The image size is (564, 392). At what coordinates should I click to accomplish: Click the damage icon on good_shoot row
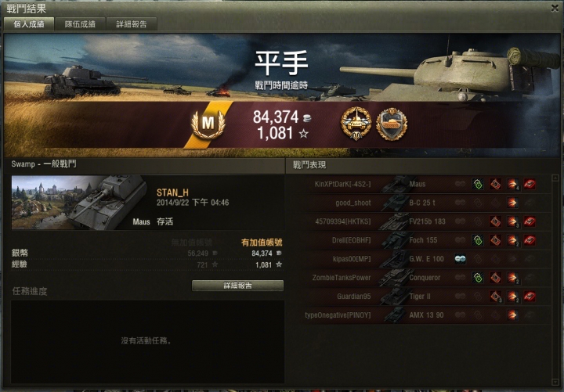point(512,203)
